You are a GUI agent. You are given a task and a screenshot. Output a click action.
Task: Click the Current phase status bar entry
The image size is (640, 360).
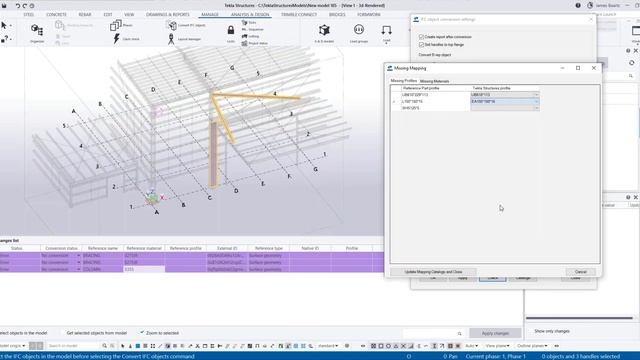click(495, 356)
